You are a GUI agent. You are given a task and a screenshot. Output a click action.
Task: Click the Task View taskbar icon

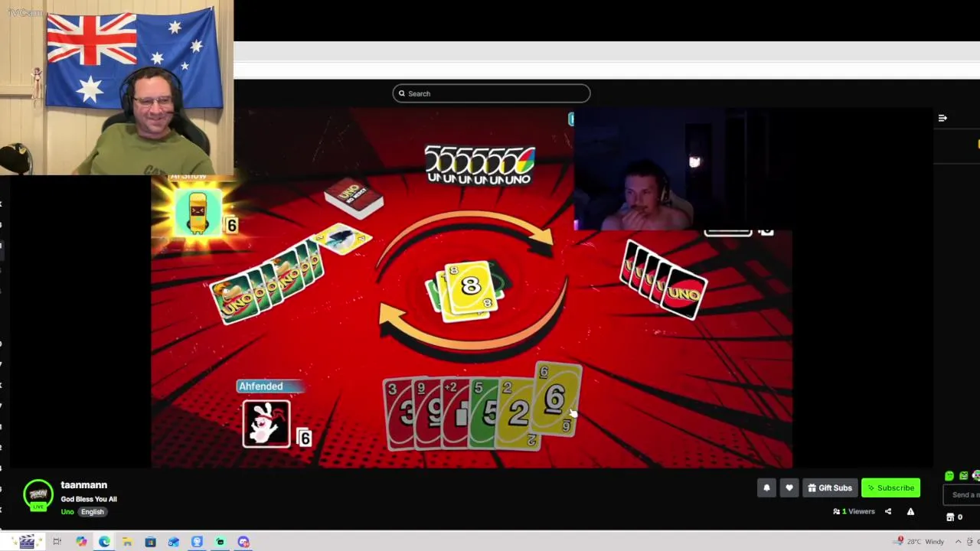pyautogui.click(x=57, y=542)
